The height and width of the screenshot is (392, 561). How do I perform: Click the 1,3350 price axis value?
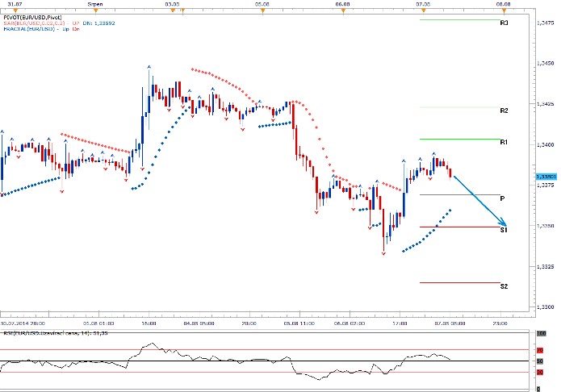click(x=546, y=226)
